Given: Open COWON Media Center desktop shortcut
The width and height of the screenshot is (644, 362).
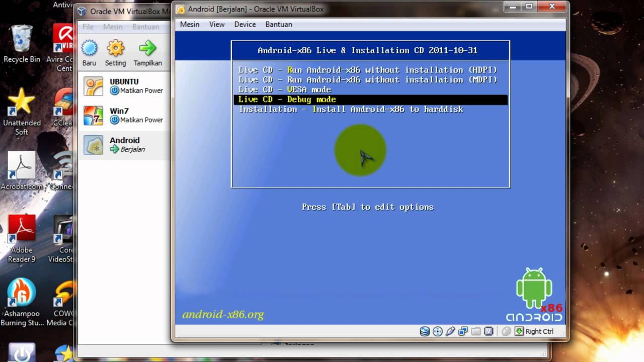Looking at the screenshot, I should [60, 303].
